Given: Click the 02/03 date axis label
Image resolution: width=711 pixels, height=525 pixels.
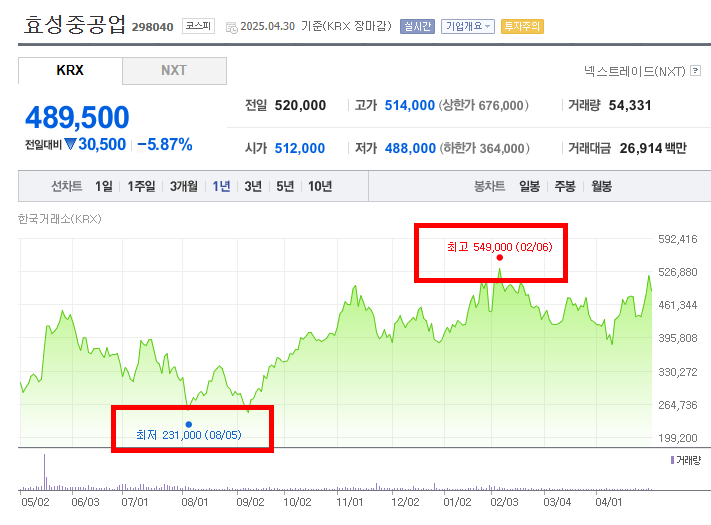Looking at the screenshot, I should [x=504, y=502].
